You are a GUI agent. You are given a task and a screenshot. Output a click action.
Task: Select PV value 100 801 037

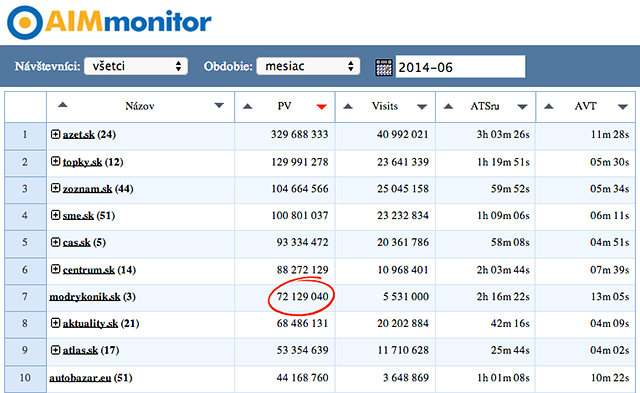[x=300, y=216]
